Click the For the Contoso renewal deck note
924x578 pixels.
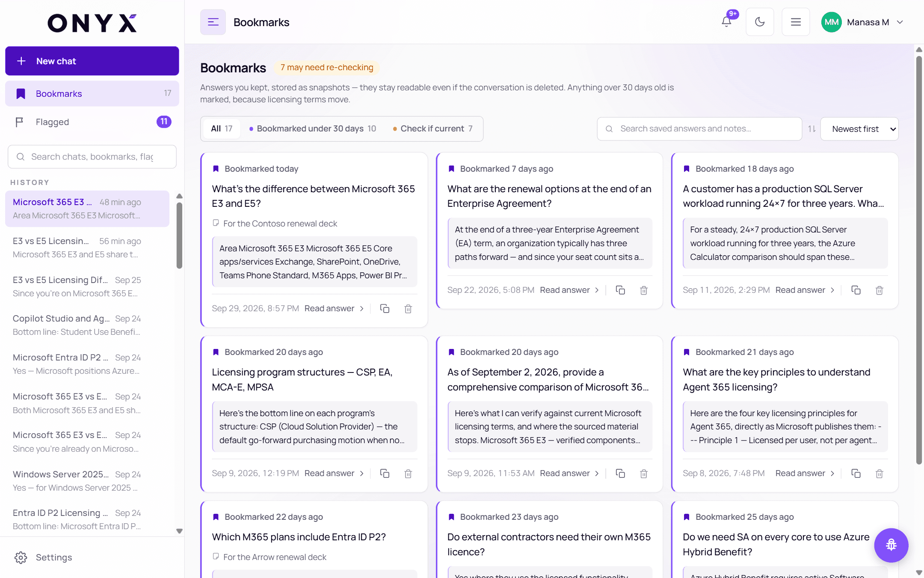point(275,223)
